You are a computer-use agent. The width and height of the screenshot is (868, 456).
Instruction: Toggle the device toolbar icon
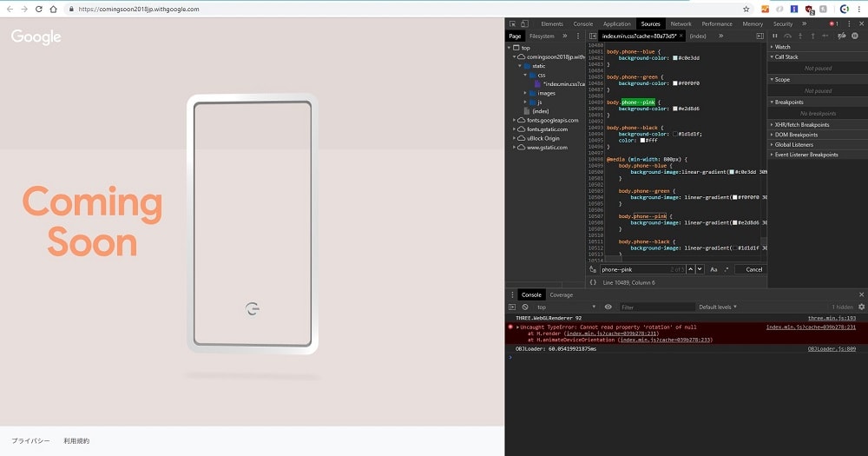(524, 23)
